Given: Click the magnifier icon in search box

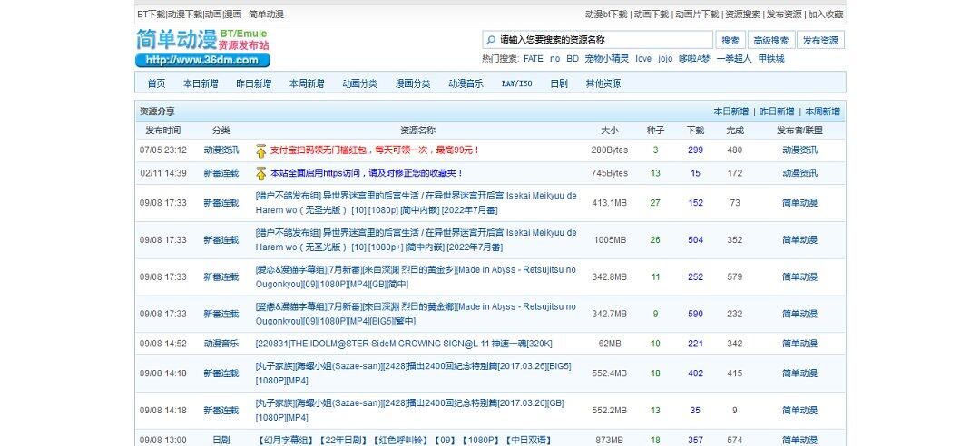Looking at the screenshot, I should [x=491, y=39].
